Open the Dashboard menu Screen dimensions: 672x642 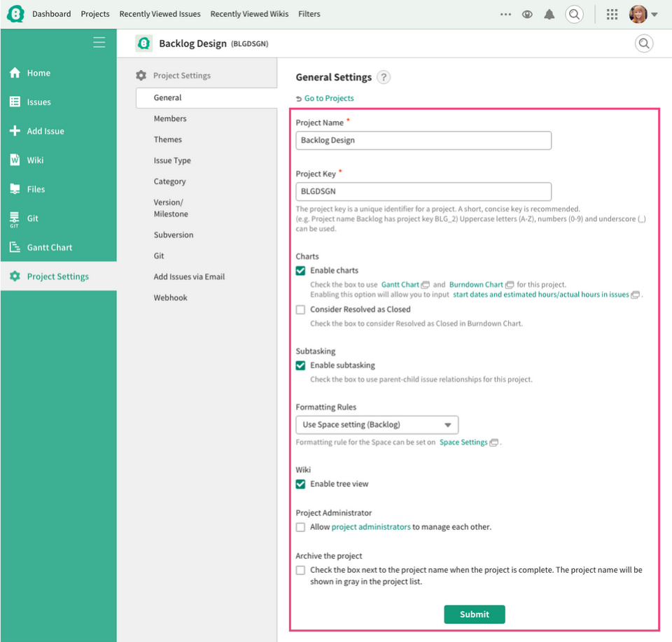click(51, 14)
